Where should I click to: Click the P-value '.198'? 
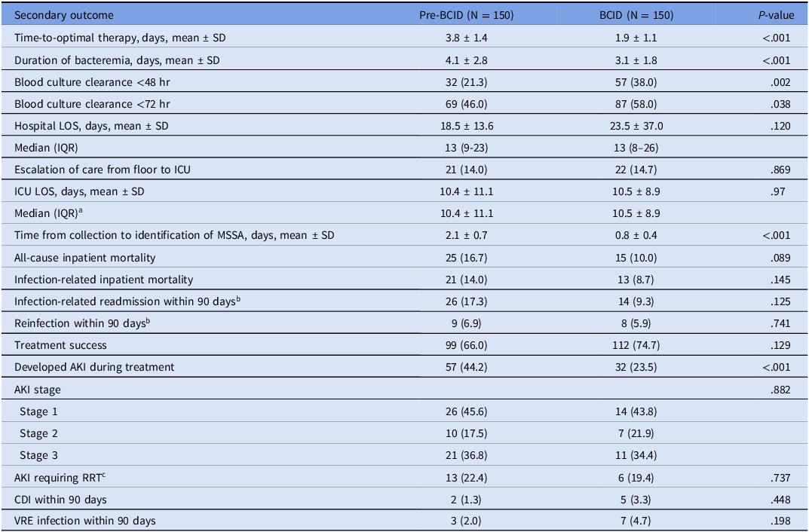tap(781, 521)
